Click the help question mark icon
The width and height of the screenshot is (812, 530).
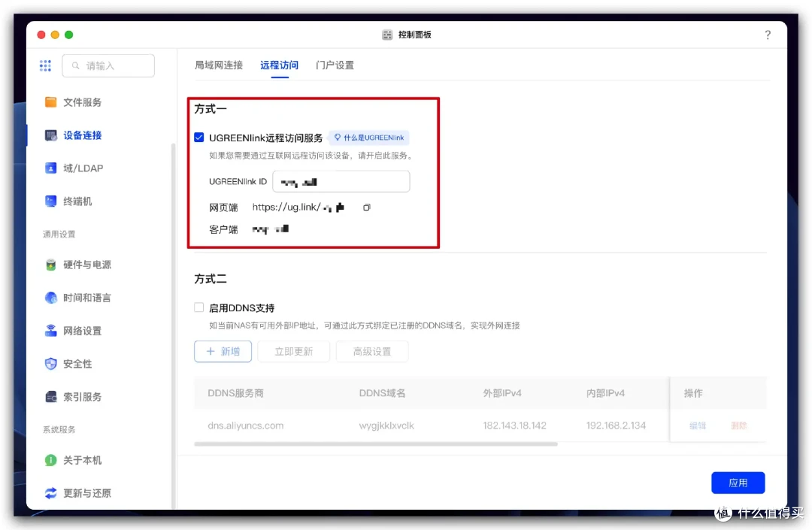coord(768,35)
